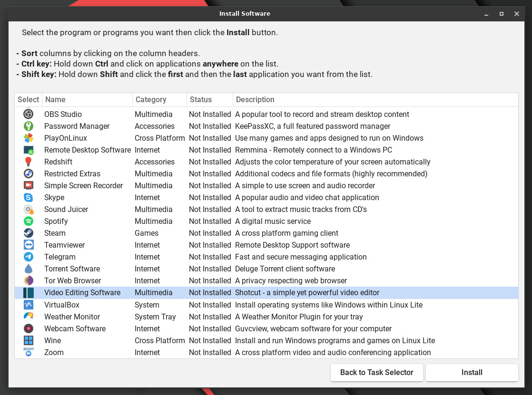Click the Deluge Torrent client description
Screen dimensions: 532x395
click(285, 269)
